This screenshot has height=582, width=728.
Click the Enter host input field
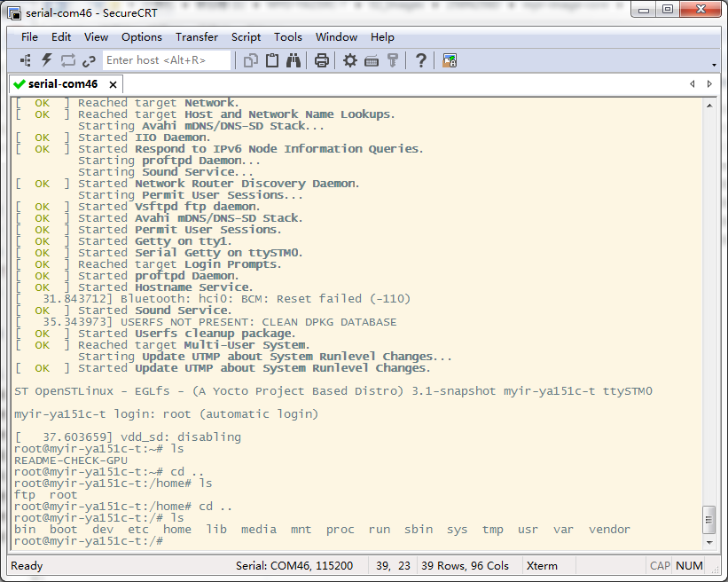point(167,60)
